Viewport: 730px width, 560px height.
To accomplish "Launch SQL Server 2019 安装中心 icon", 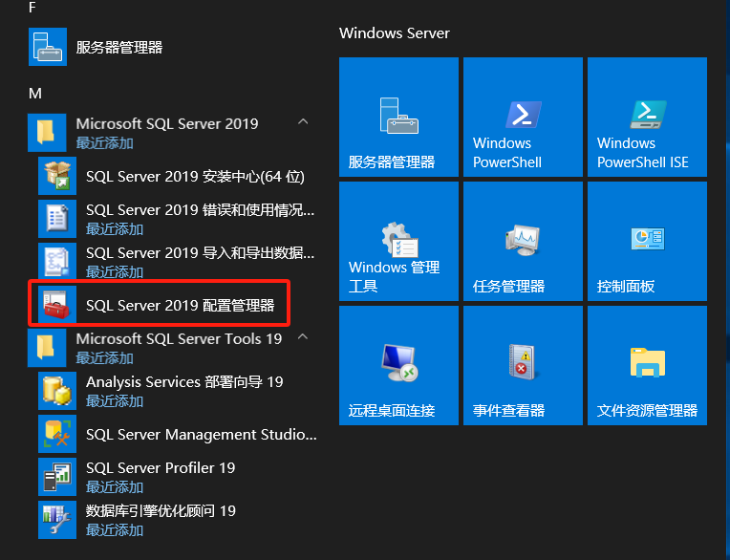I will [56, 176].
